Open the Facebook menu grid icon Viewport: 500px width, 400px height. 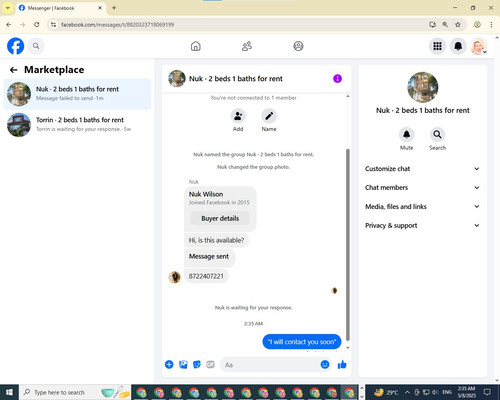coord(437,46)
